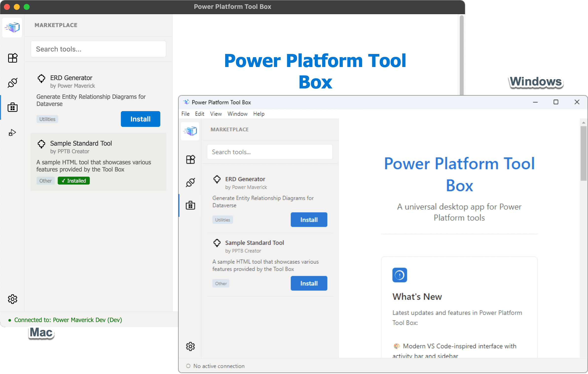The width and height of the screenshot is (588, 374).
Task: Open the View menu
Action: (216, 114)
